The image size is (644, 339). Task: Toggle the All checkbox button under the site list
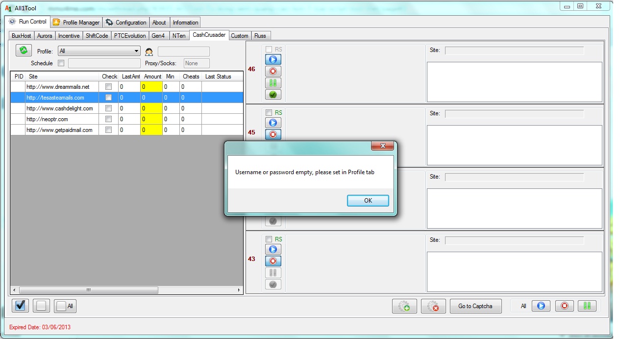(65, 306)
